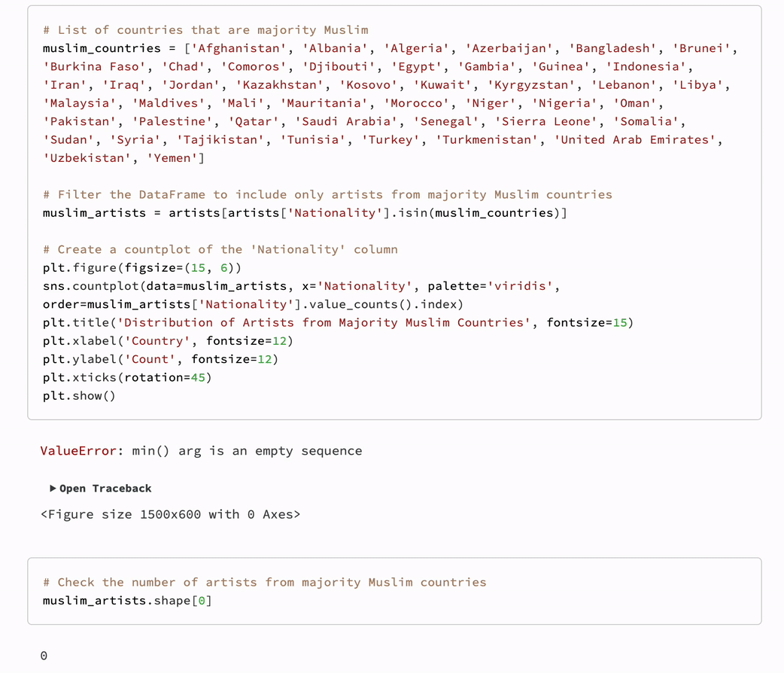Click the plt.ylabel('Count') line
Image resolution: width=784 pixels, height=673 pixels.
click(x=160, y=359)
